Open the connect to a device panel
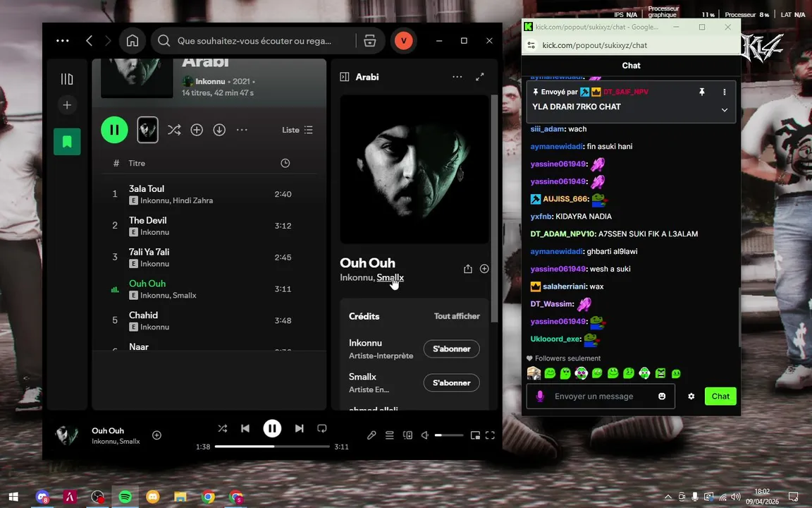 (x=407, y=435)
